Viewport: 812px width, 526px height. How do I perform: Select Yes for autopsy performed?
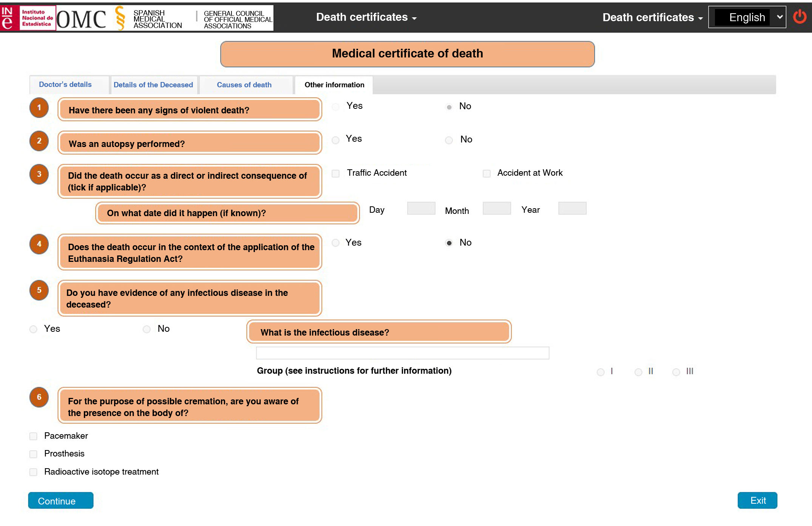(x=335, y=140)
